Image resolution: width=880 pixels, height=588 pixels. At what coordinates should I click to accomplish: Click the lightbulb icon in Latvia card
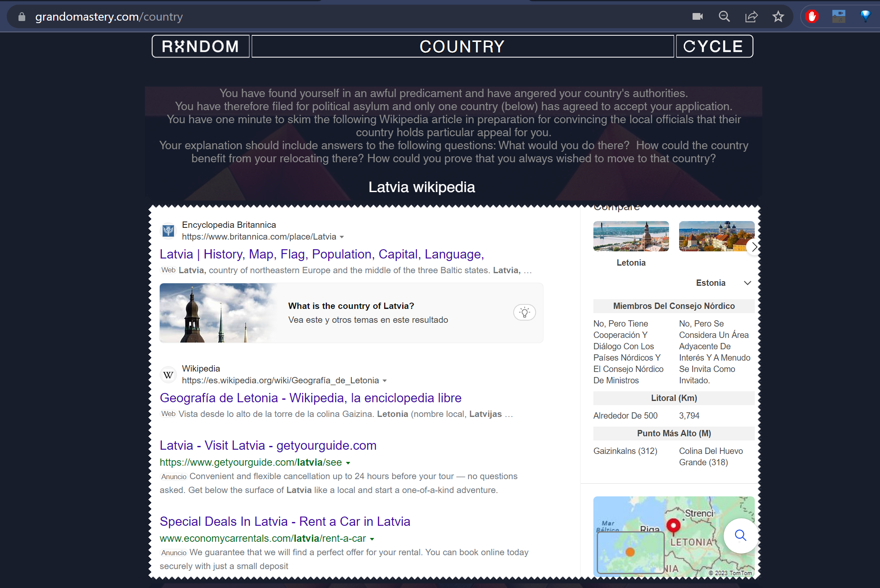point(524,312)
